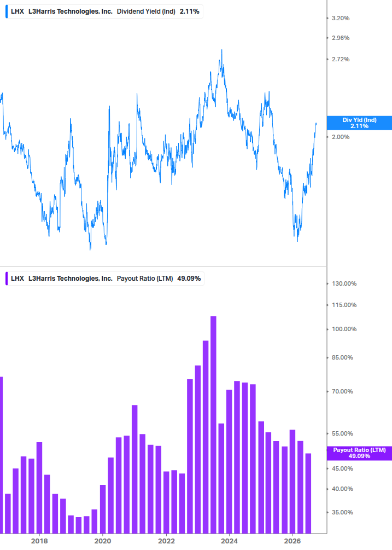The image size is (392, 550).
Task: Click the 3.20% y-axis label
Action: point(341,18)
